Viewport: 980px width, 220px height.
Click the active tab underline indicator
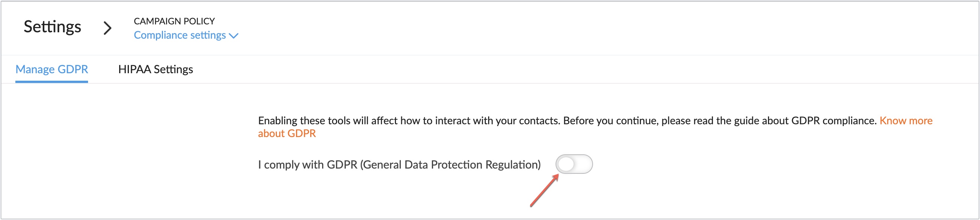coord(52,81)
